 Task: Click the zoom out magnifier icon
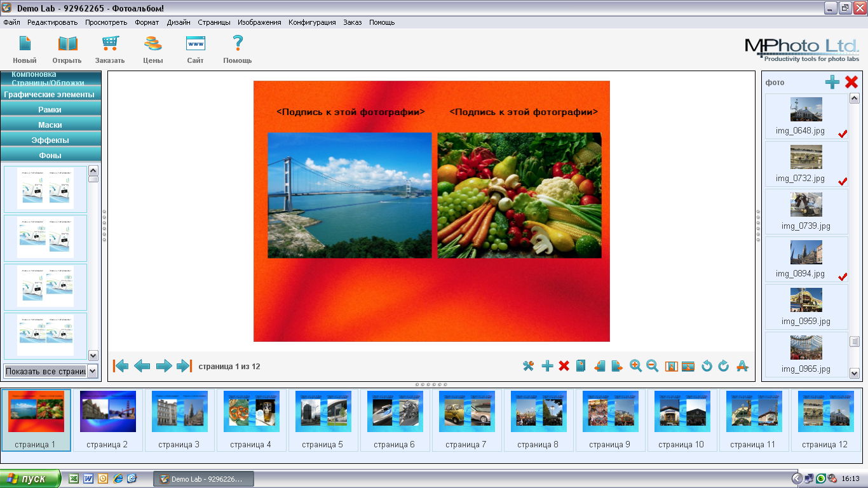(x=652, y=366)
